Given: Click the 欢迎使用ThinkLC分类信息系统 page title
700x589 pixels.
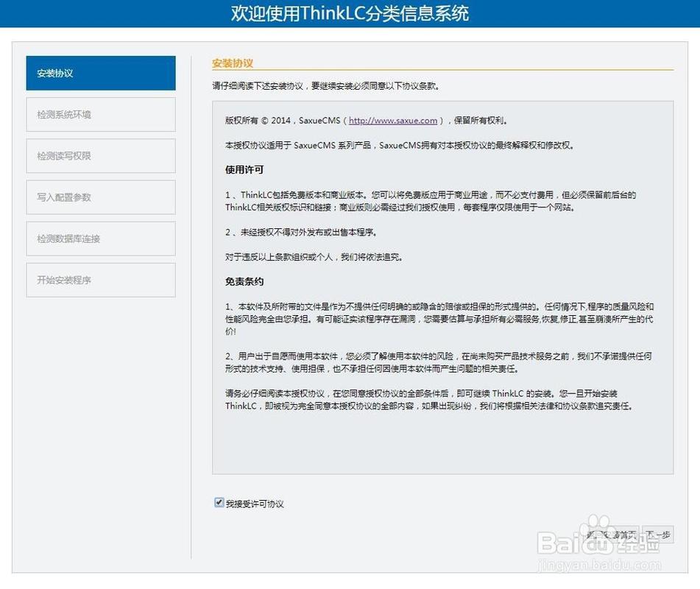Looking at the screenshot, I should click(x=350, y=13).
